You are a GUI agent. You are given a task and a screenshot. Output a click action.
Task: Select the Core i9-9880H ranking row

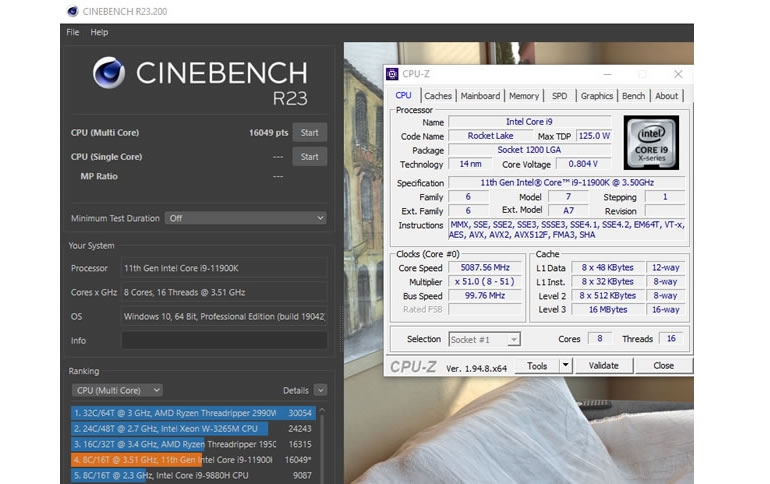(193, 475)
